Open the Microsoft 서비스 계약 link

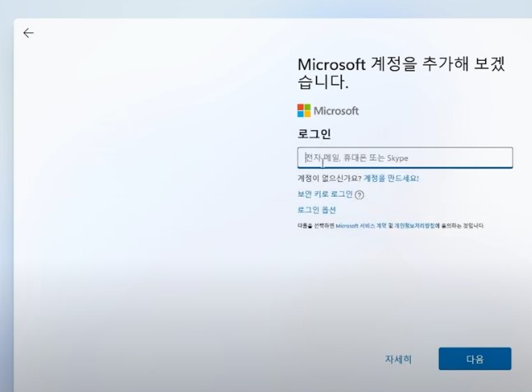click(x=361, y=226)
